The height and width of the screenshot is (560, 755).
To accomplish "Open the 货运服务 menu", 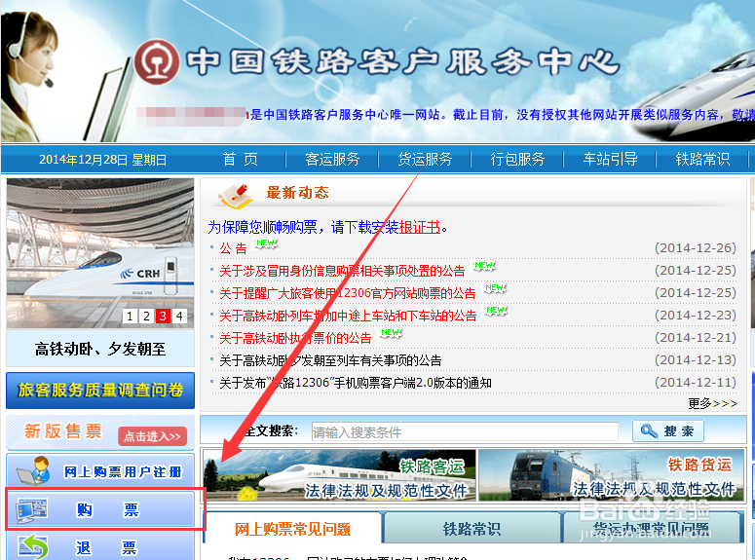I will [425, 159].
